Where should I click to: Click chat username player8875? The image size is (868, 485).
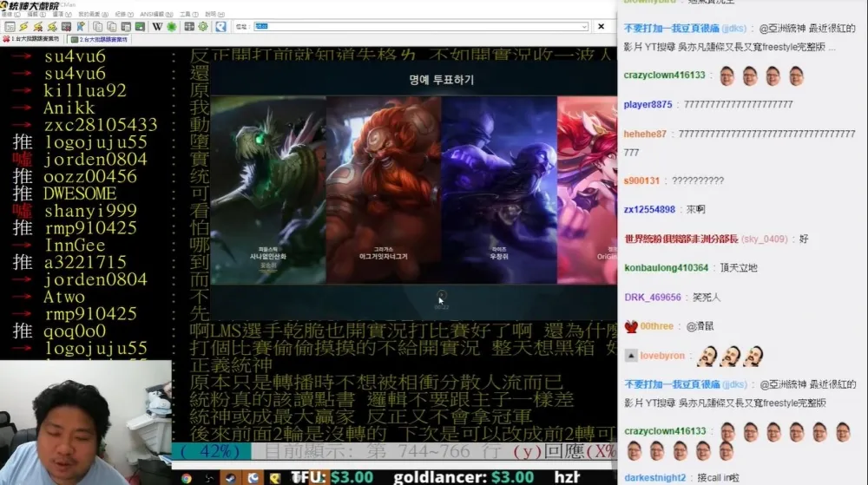pos(648,104)
